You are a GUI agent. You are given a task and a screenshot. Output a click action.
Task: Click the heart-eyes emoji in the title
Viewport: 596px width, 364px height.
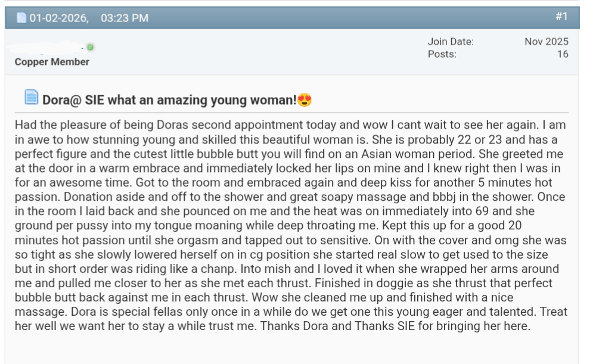point(305,99)
